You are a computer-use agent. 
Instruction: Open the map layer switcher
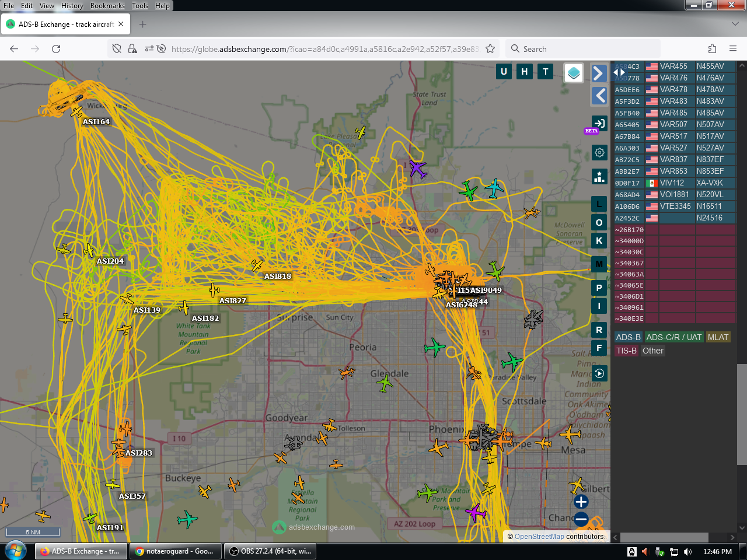pos(574,73)
